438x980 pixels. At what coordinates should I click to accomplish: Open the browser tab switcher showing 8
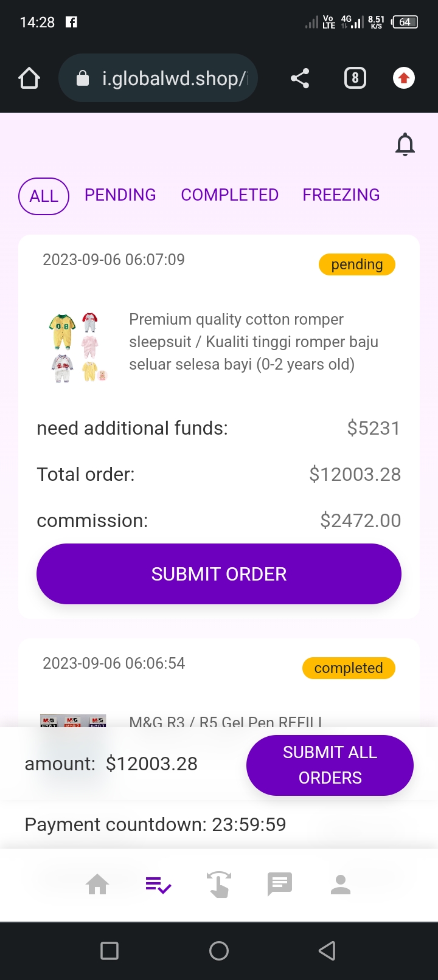[x=355, y=78]
